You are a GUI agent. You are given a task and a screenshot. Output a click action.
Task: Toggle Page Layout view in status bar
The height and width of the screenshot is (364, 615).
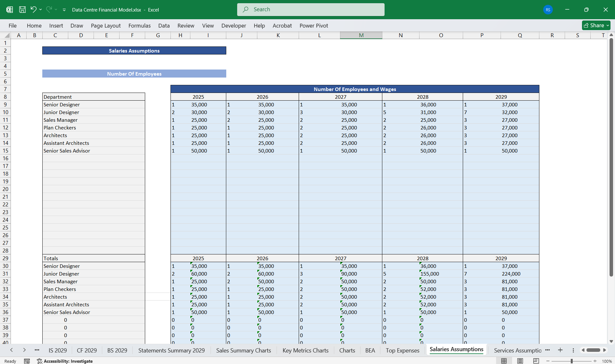(x=519, y=361)
